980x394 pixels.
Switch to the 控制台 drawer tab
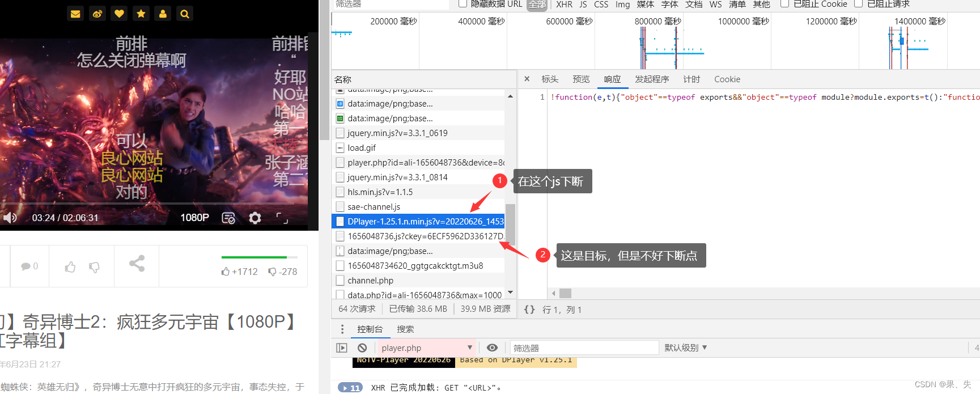370,329
